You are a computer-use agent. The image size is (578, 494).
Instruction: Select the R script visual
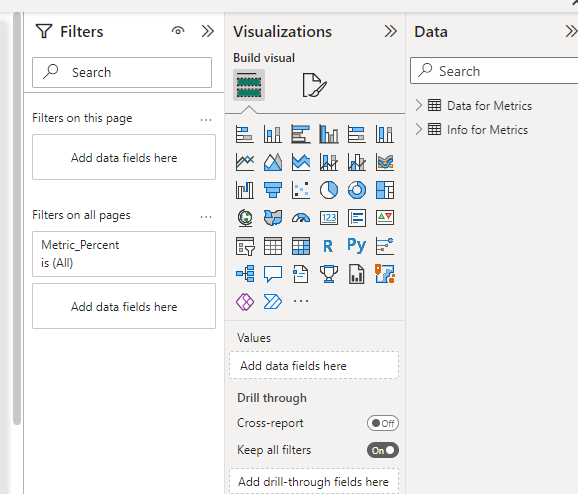pyautogui.click(x=329, y=246)
